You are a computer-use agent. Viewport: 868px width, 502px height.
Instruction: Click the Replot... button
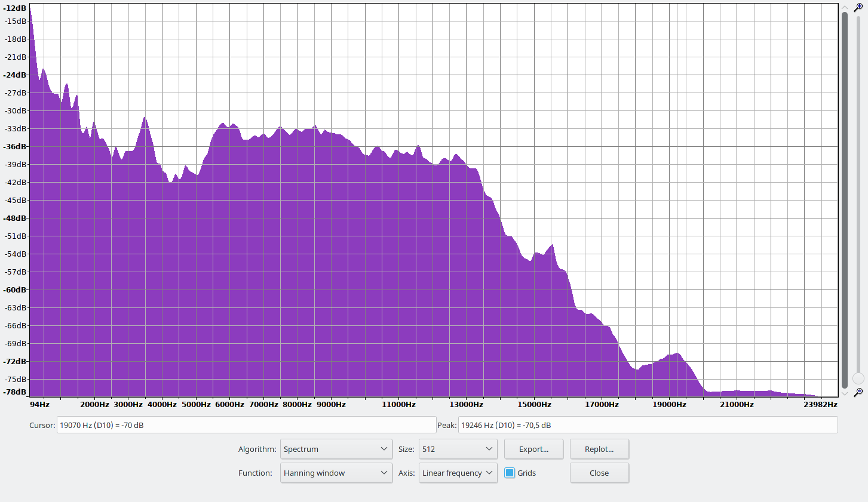click(x=599, y=449)
